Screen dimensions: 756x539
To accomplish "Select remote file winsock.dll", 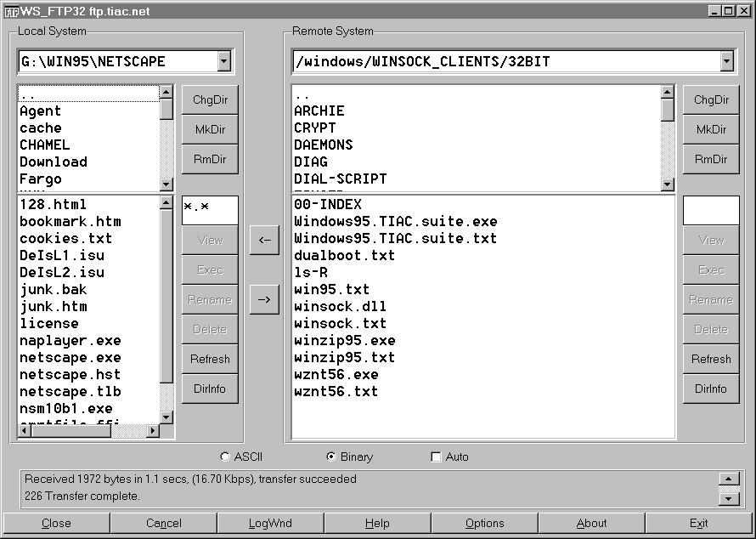I will click(x=483, y=306).
